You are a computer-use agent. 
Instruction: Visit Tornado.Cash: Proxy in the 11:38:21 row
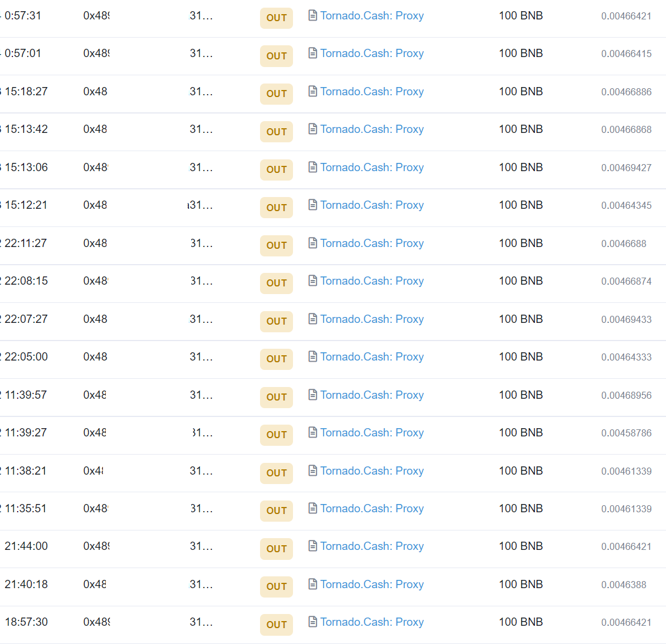pos(372,471)
